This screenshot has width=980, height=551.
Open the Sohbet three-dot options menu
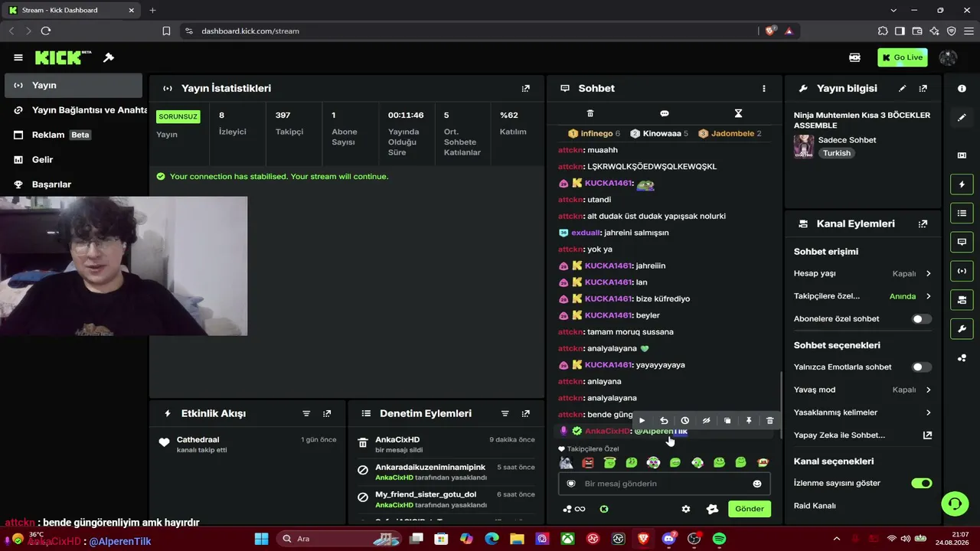(x=763, y=89)
